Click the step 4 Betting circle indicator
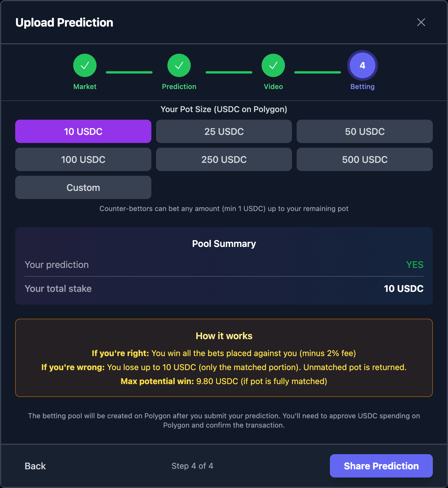The height and width of the screenshot is (488, 448). (x=362, y=65)
